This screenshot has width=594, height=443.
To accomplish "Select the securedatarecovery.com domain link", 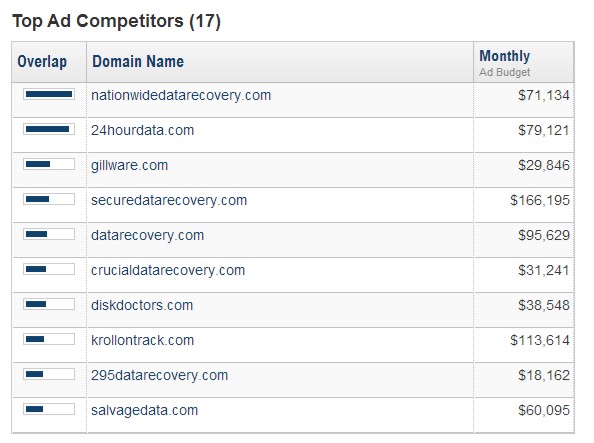I will [169, 200].
